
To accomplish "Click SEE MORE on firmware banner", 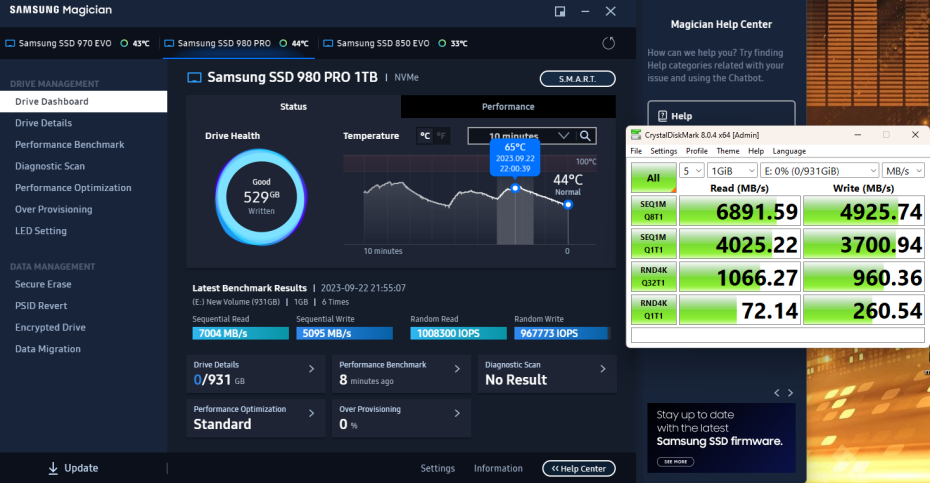I will coord(676,462).
